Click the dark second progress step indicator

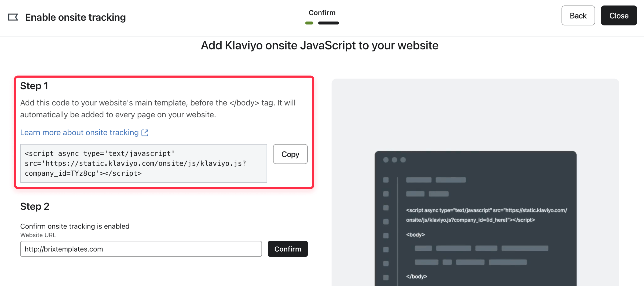(329, 23)
